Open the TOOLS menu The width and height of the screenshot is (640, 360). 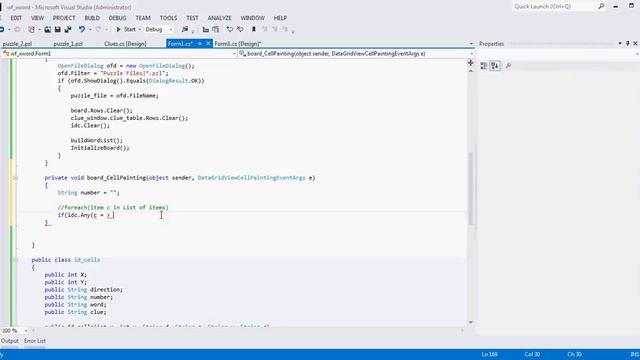(x=168, y=18)
